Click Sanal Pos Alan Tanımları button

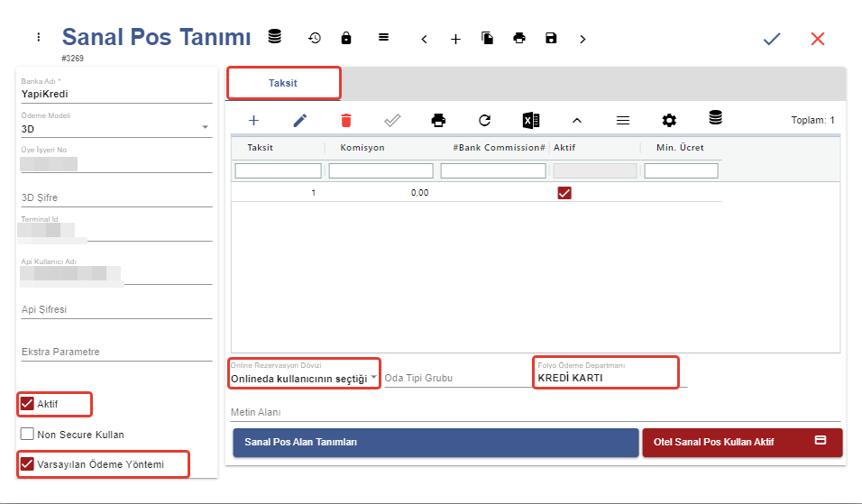435,443
